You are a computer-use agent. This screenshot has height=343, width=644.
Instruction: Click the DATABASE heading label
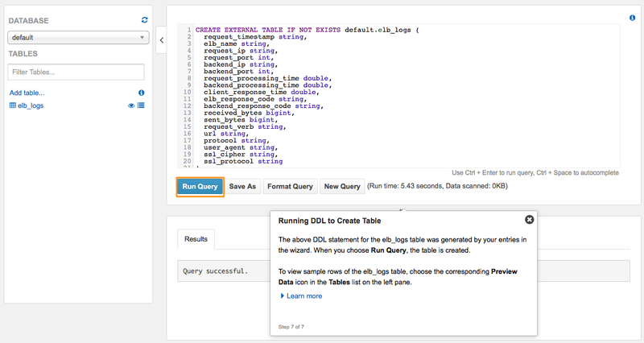click(x=28, y=21)
